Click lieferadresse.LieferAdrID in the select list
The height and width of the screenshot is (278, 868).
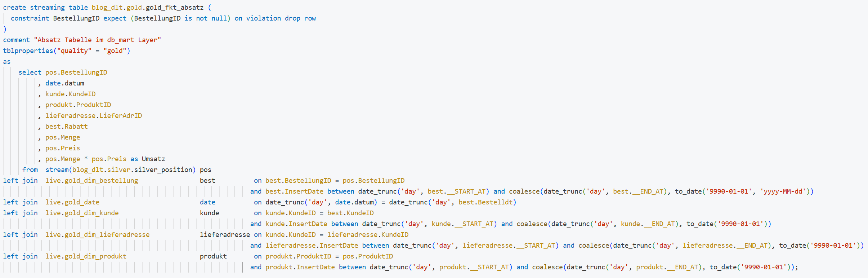(x=94, y=116)
